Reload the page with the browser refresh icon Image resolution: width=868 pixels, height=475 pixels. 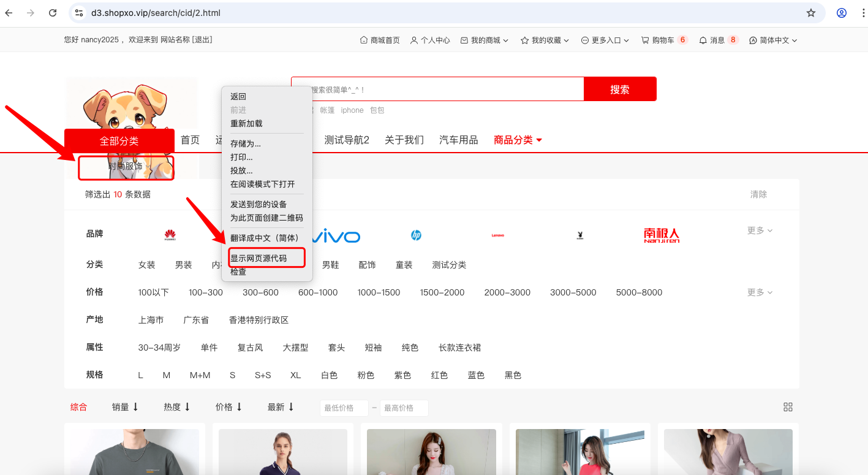[53, 13]
